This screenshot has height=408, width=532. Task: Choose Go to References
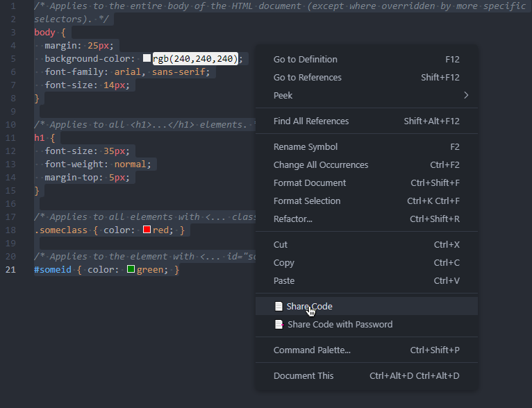pos(308,77)
